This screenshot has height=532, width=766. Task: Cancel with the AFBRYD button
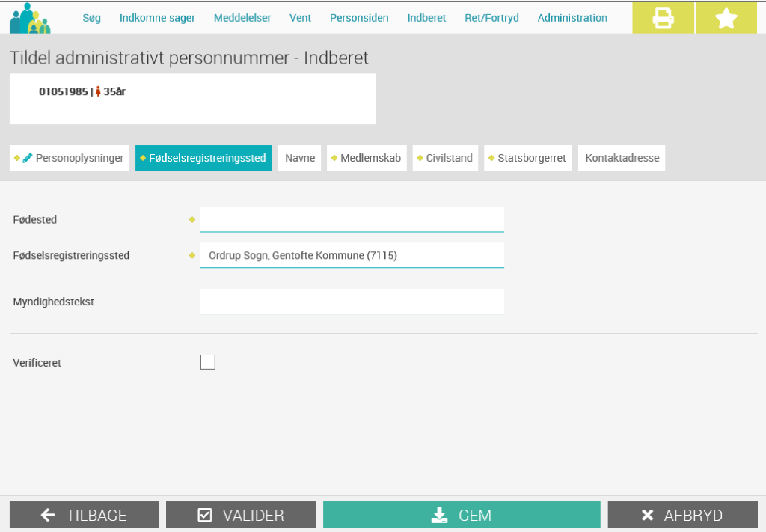pos(682,514)
